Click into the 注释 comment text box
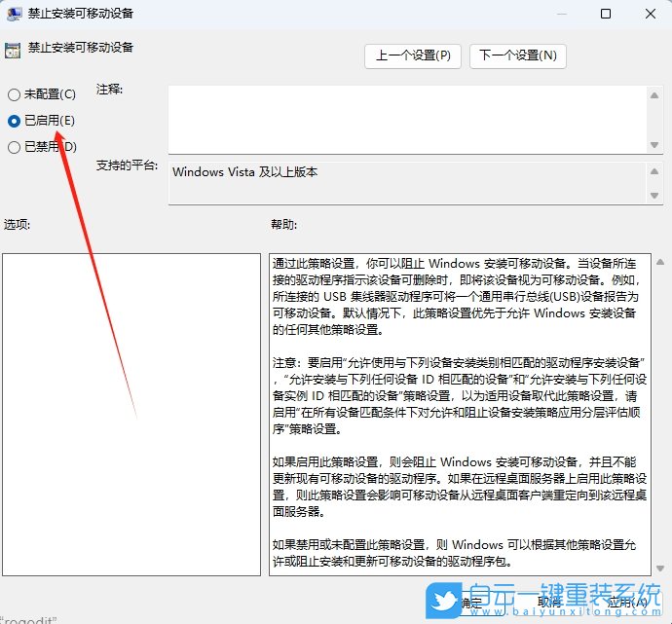This screenshot has height=624, width=672. point(407,119)
